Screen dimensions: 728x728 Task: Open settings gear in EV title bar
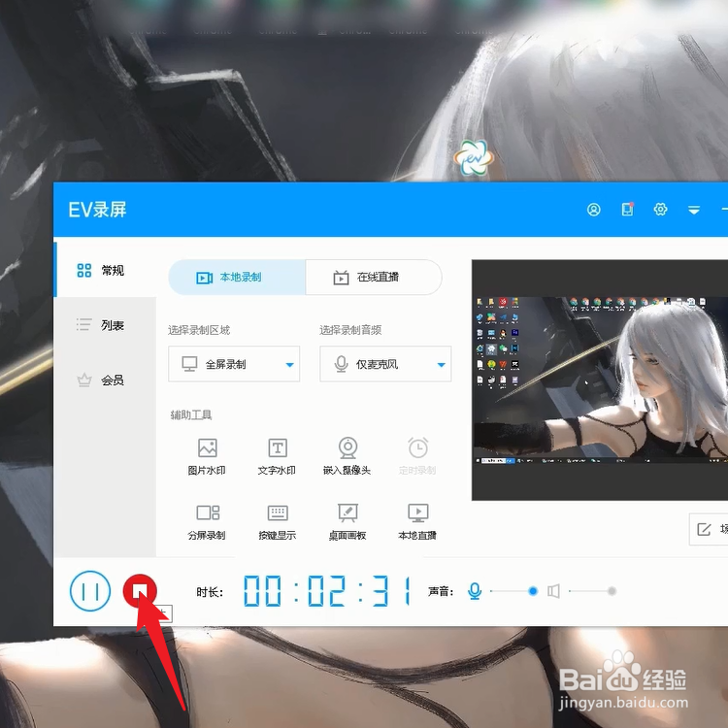click(x=660, y=210)
